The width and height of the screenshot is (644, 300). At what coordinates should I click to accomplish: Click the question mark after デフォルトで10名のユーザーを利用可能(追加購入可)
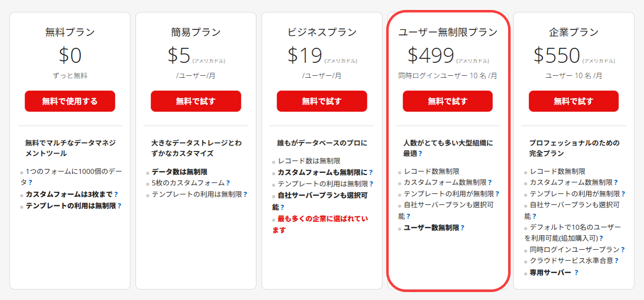click(x=601, y=238)
